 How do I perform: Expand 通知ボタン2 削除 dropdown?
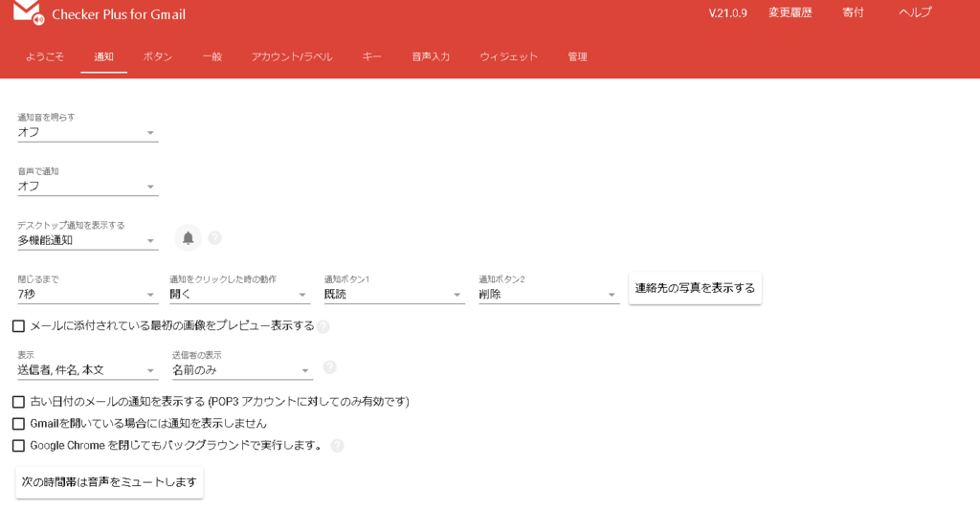click(548, 295)
